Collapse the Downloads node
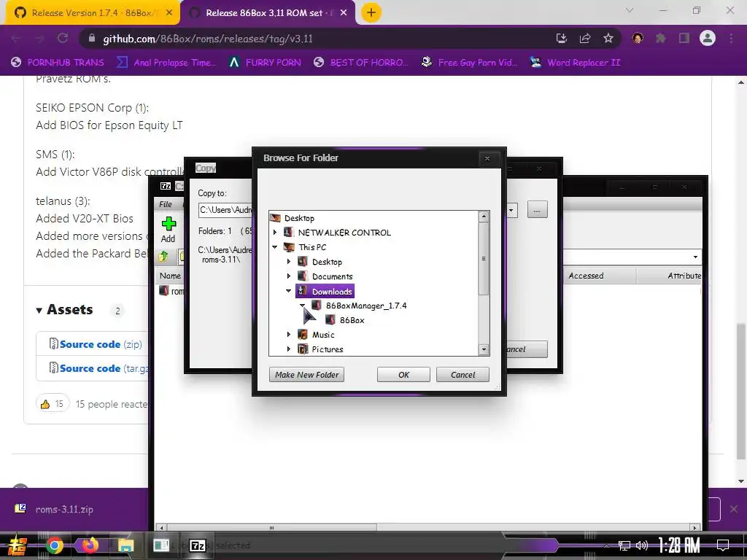The height and width of the screenshot is (560, 747). pos(289,290)
